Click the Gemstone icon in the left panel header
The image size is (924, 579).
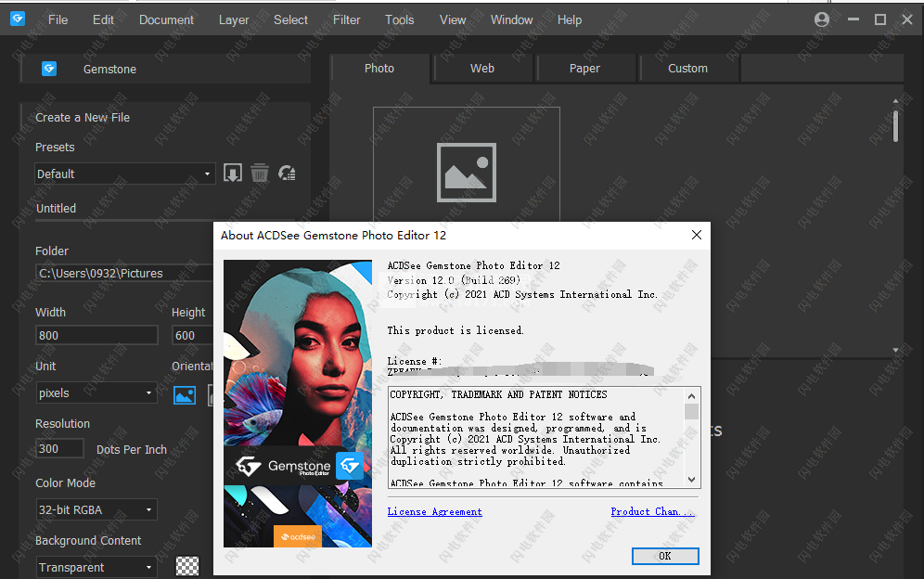pyautogui.click(x=49, y=69)
